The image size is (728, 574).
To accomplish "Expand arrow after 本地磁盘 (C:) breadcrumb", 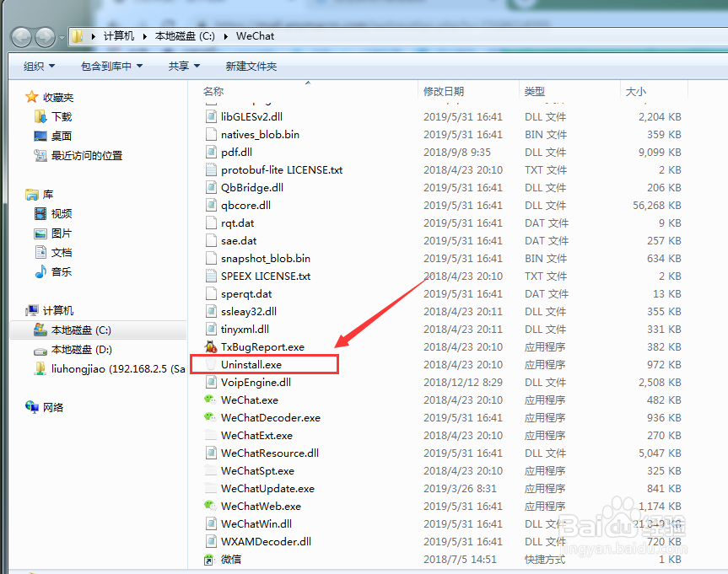I will pyautogui.click(x=225, y=36).
